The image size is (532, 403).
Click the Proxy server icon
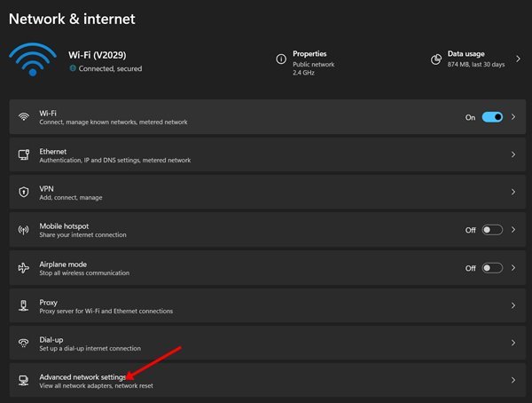(x=23, y=305)
